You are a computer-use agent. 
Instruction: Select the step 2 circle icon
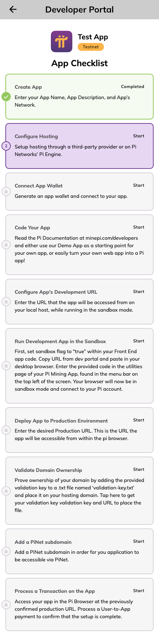(6, 146)
